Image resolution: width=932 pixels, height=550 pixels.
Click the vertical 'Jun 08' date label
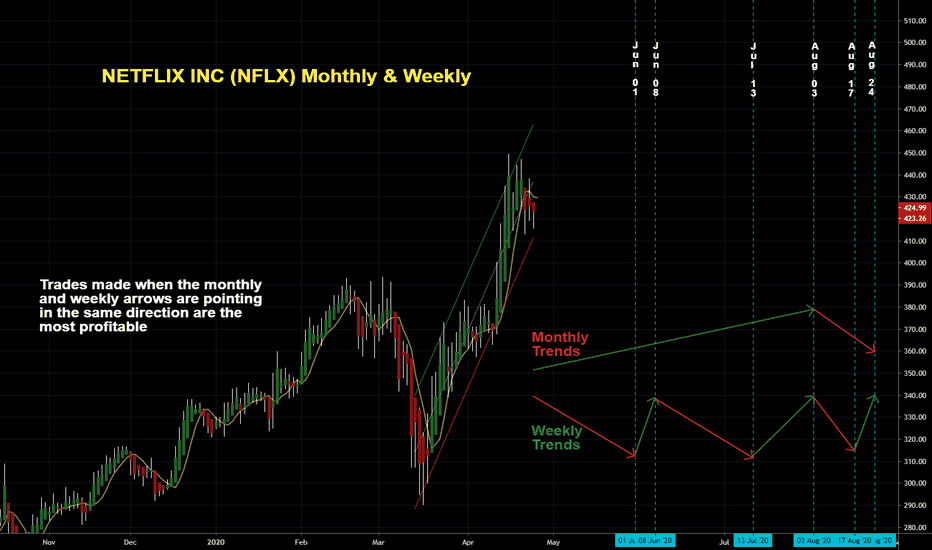tap(656, 69)
